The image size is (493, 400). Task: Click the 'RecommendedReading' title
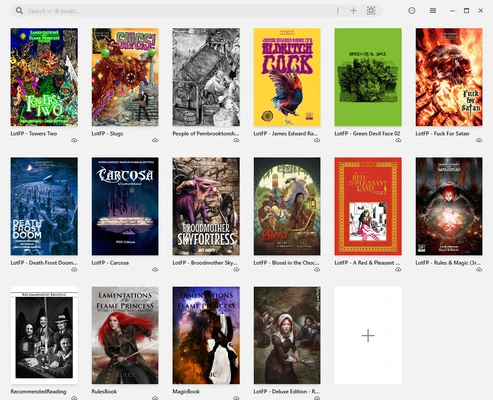pos(38,392)
